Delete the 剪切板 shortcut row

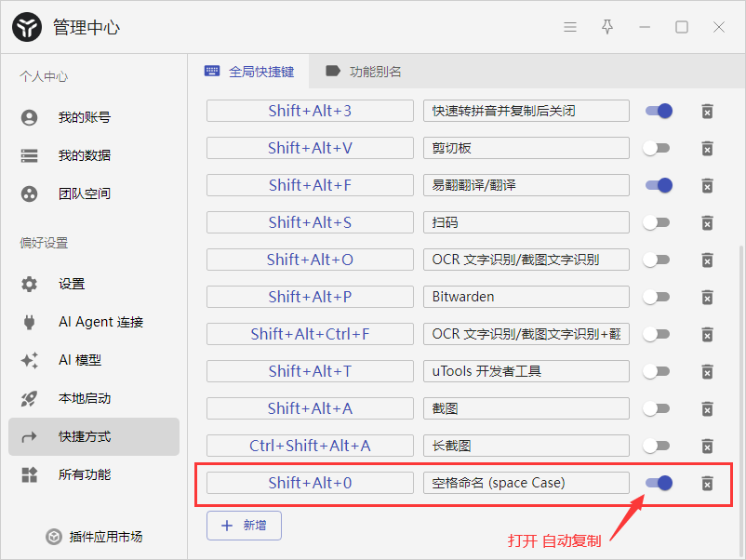708,149
